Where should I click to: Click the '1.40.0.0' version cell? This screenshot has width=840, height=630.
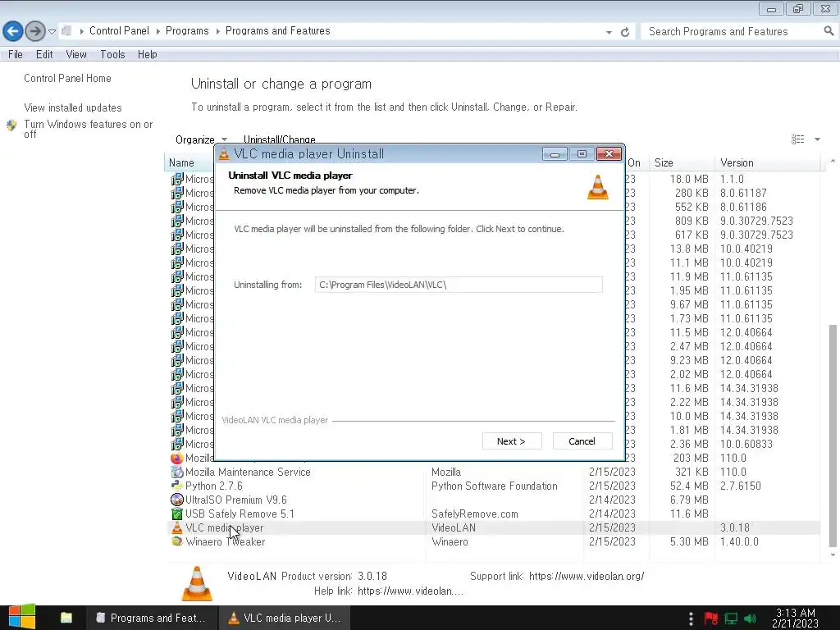(739, 541)
